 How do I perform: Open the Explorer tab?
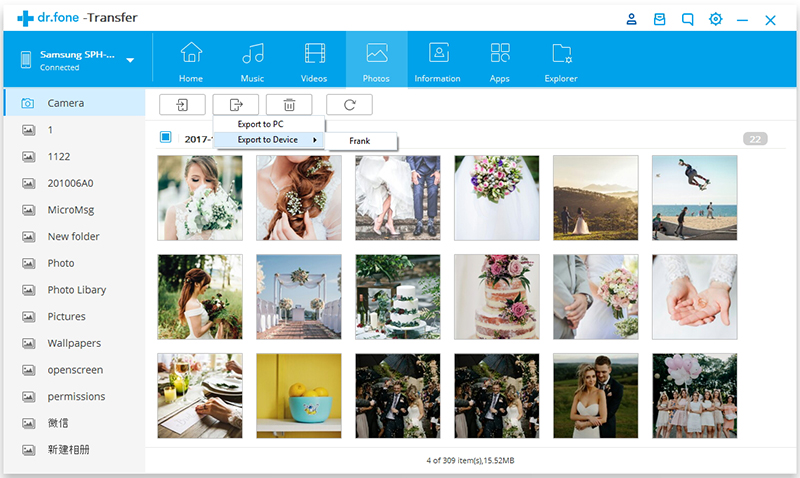point(561,60)
